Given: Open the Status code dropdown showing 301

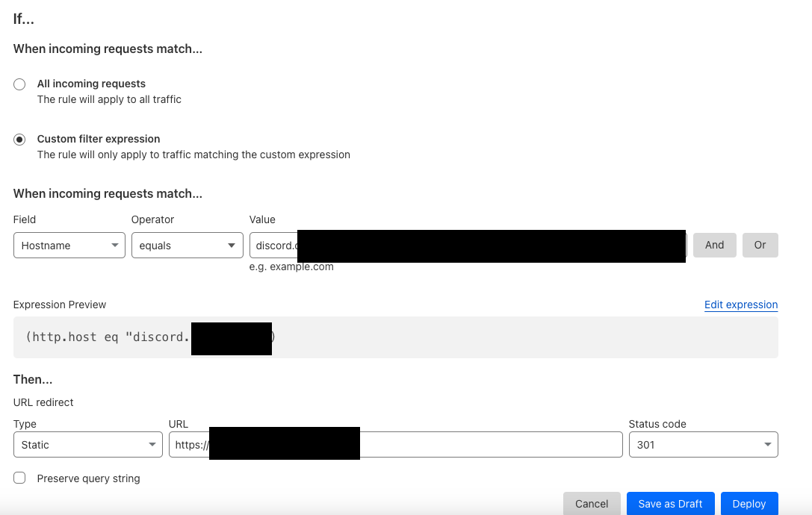Looking at the screenshot, I should tap(703, 445).
